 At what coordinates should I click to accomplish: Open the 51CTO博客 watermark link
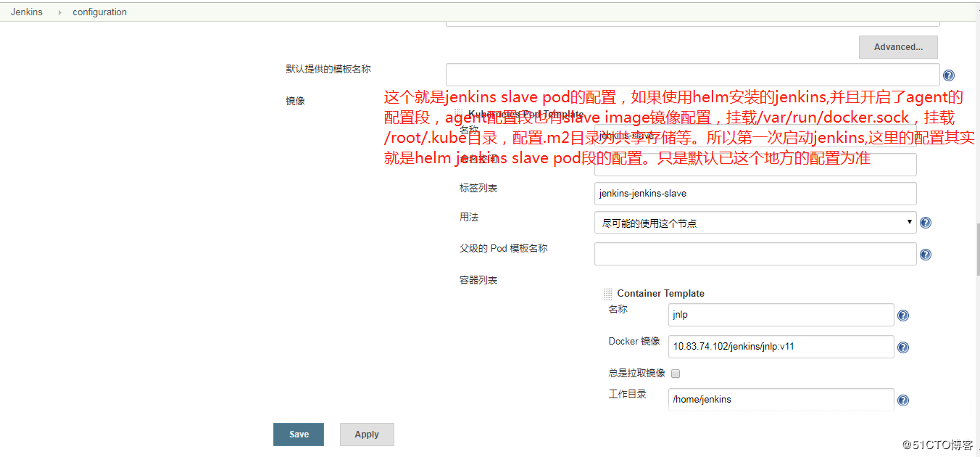(x=939, y=445)
